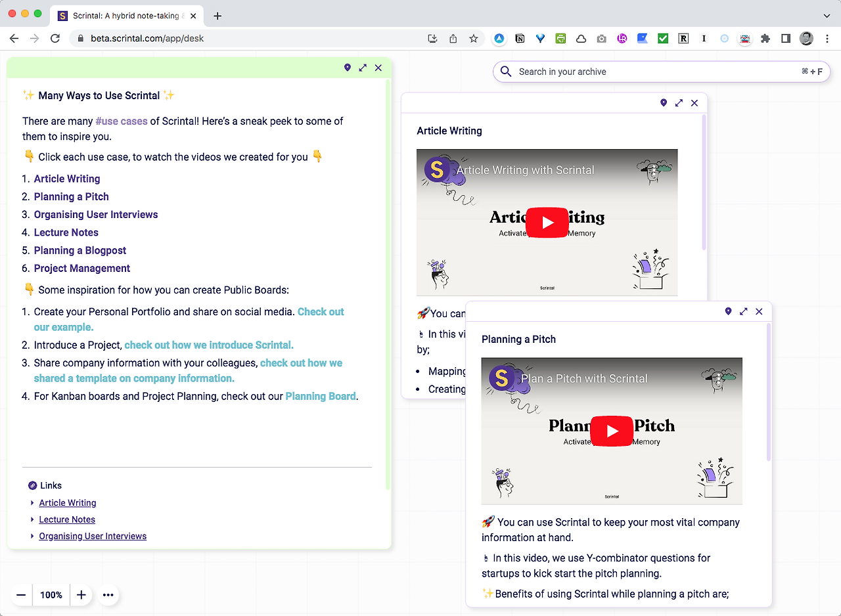The width and height of the screenshot is (841, 616).
Task: Open the Article Writing link in the numbered list
Action: tap(67, 179)
